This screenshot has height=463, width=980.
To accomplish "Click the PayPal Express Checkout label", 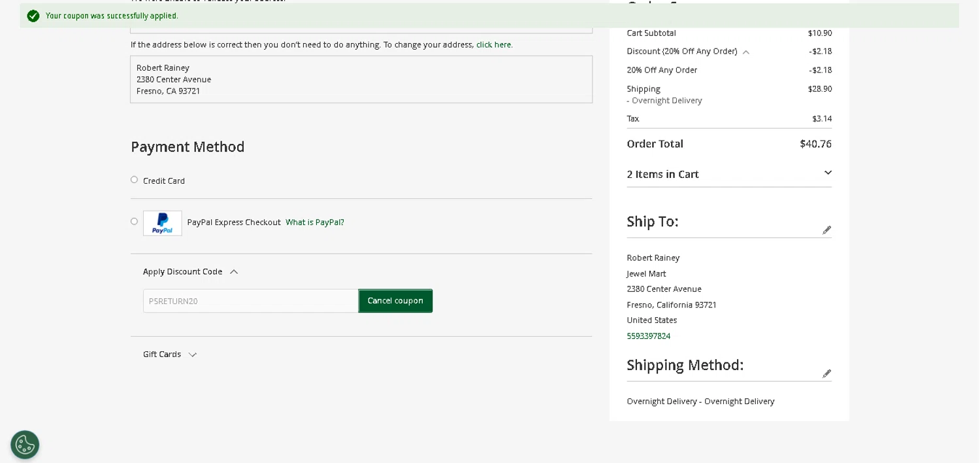I will pyautogui.click(x=234, y=222).
